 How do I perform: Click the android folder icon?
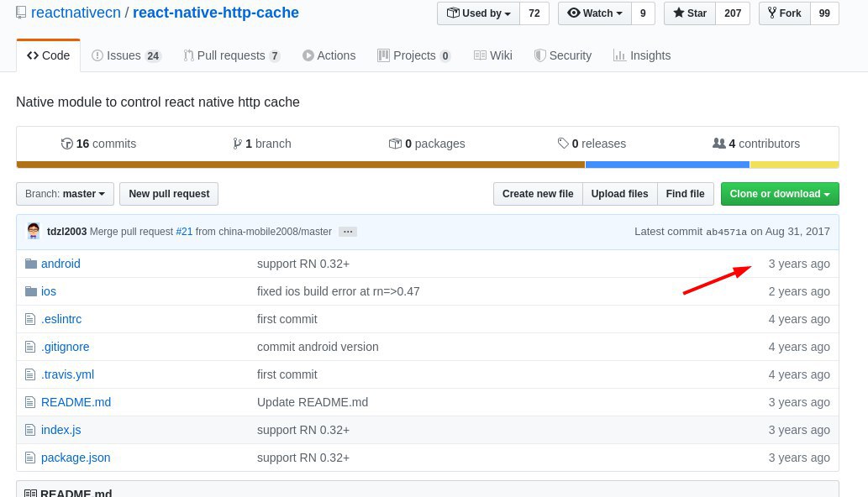click(x=31, y=264)
